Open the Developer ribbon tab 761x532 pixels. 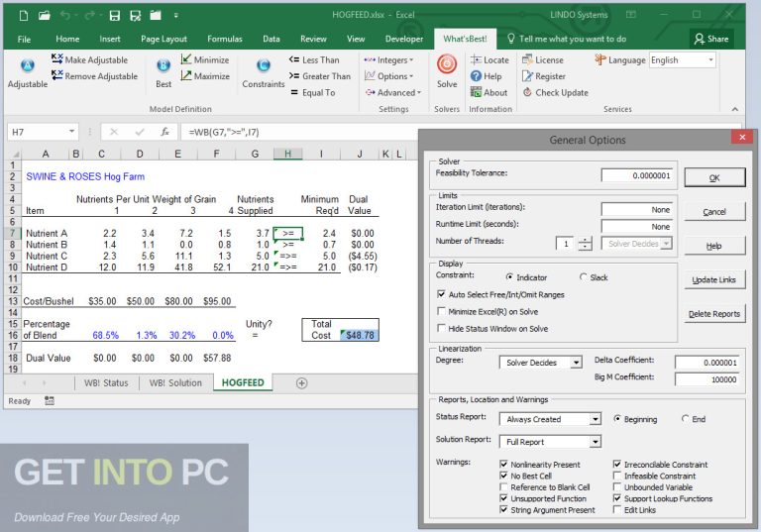(x=404, y=39)
